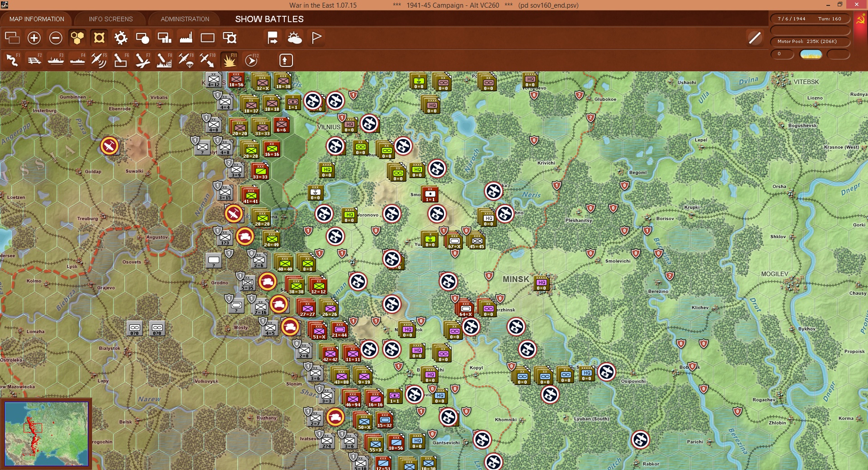Select naval transport mode (F3)

coord(56,60)
